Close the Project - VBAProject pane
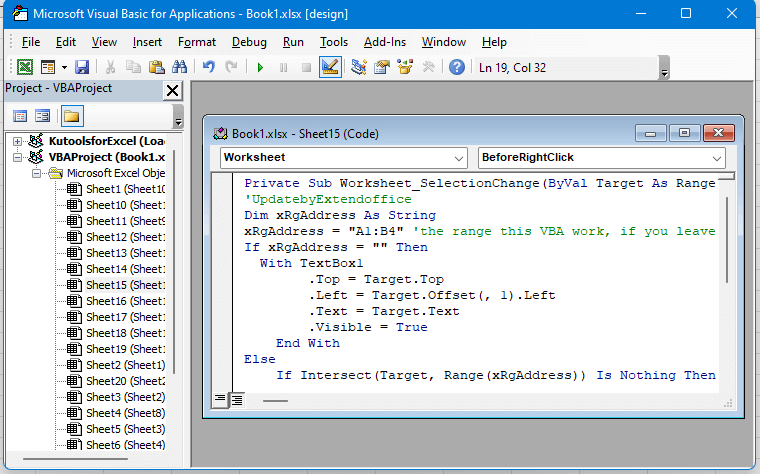Viewport: 760px width, 474px height. coord(172,90)
